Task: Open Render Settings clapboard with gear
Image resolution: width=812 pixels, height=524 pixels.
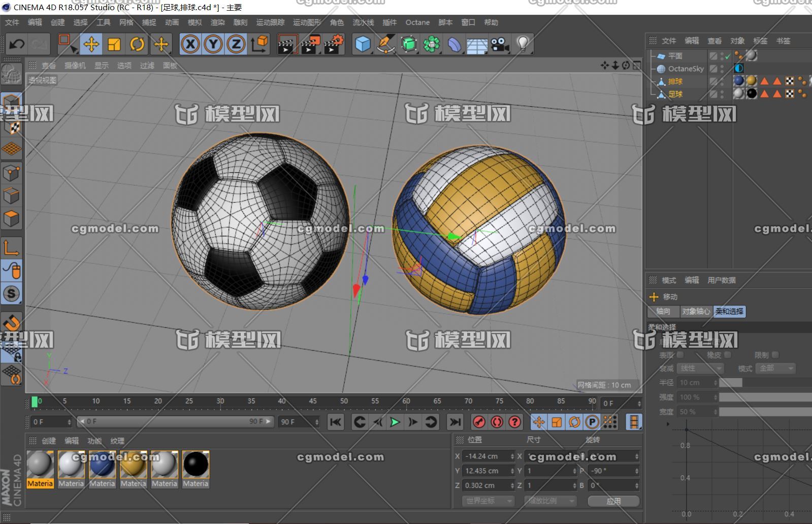Action: 334,44
